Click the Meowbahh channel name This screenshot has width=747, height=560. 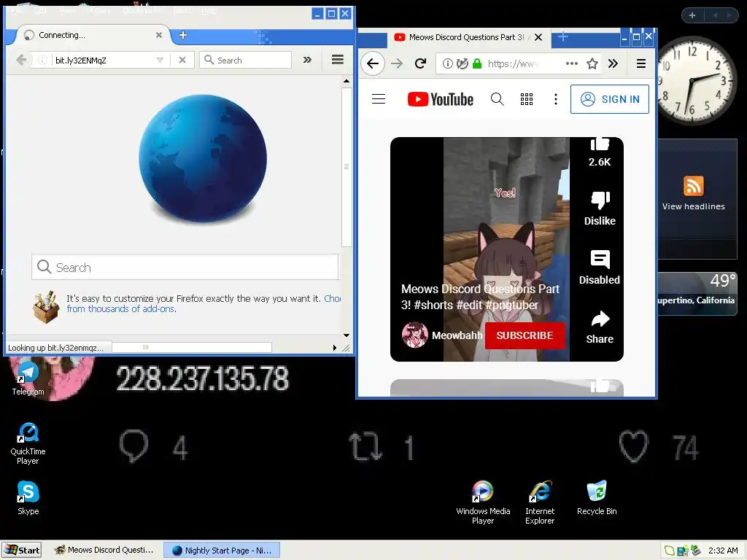[457, 335]
